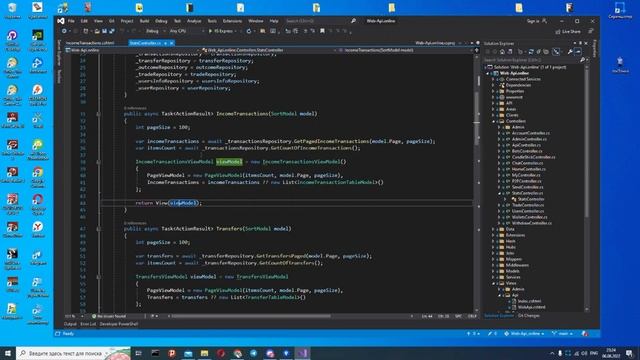Click the Solution Explorer Home icon
Screen dimensions: 640x360
(x=502, y=52)
